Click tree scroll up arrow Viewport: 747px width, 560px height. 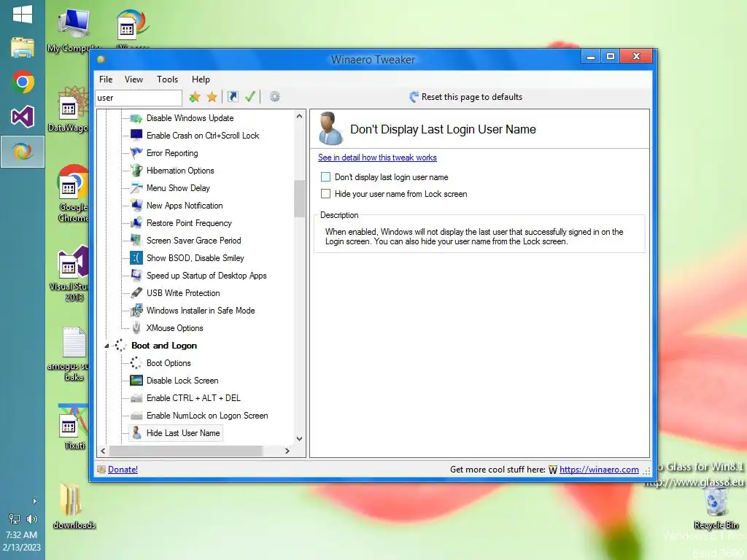299,116
